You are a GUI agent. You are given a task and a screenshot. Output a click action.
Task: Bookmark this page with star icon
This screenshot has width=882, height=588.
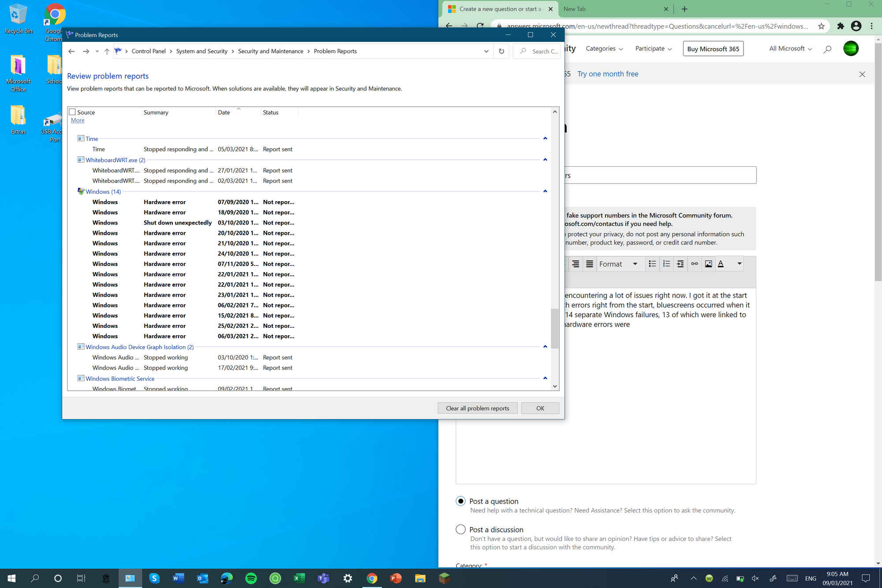coord(821,26)
